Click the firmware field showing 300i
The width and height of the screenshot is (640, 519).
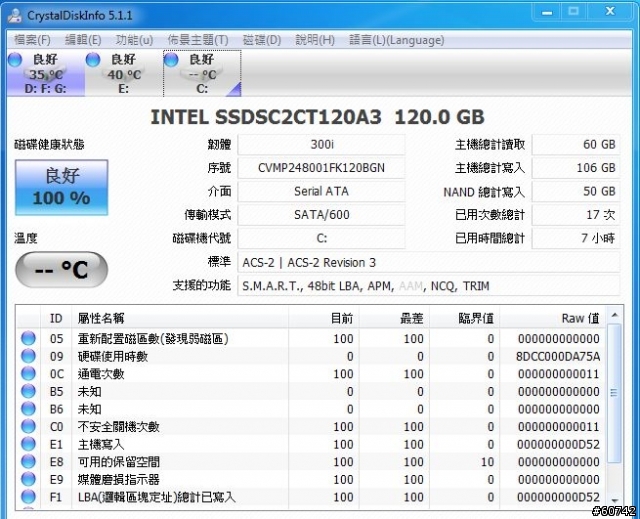(x=321, y=144)
